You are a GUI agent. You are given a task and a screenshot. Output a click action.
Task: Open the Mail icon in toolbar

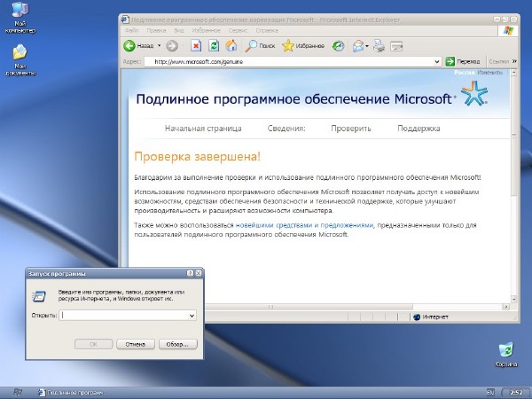(358, 46)
